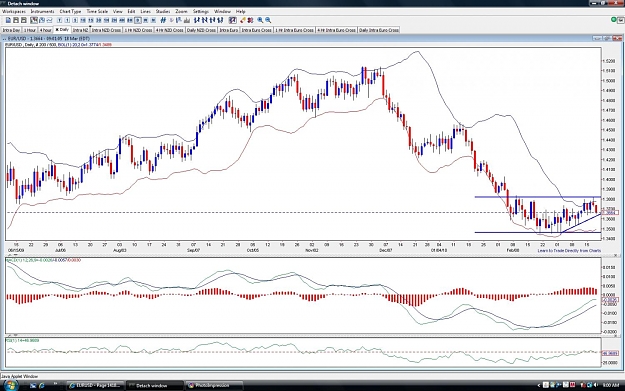This screenshot has height=391, width=625.
Task: Switch to the Daily Intra Euro Cross tab
Action: [x=379, y=30]
